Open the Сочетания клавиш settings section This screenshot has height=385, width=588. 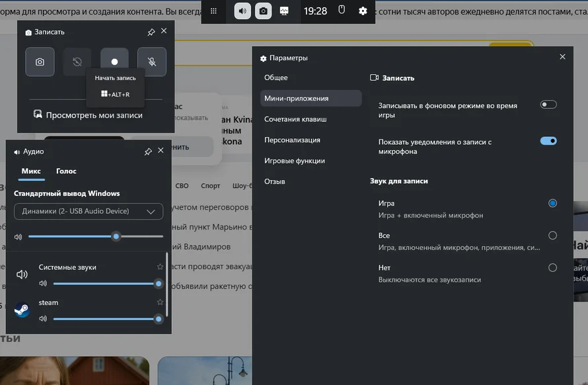coord(295,119)
